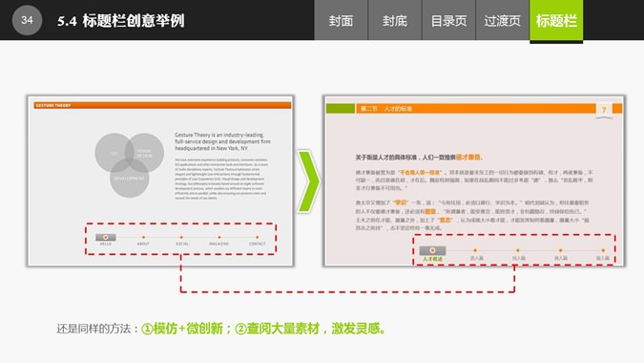The width and height of the screenshot is (644, 363).
Task: Click the orange GESTURE THEORY title bar
Action: coord(162,105)
